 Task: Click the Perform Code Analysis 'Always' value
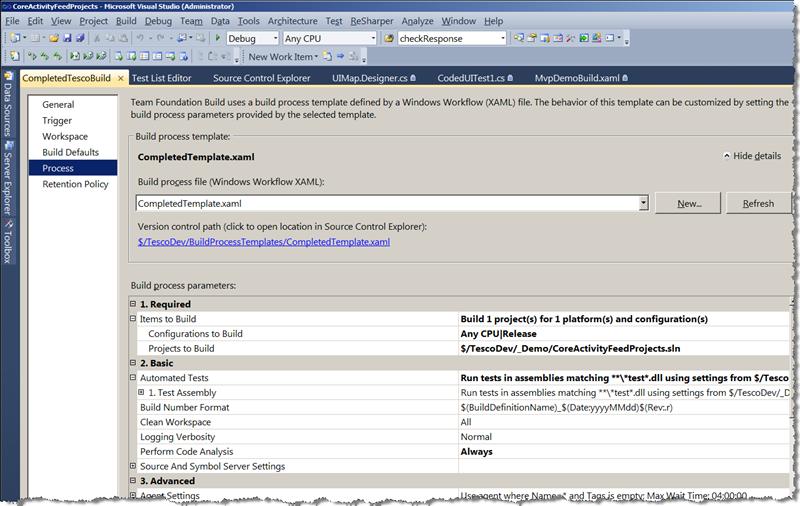(477, 451)
